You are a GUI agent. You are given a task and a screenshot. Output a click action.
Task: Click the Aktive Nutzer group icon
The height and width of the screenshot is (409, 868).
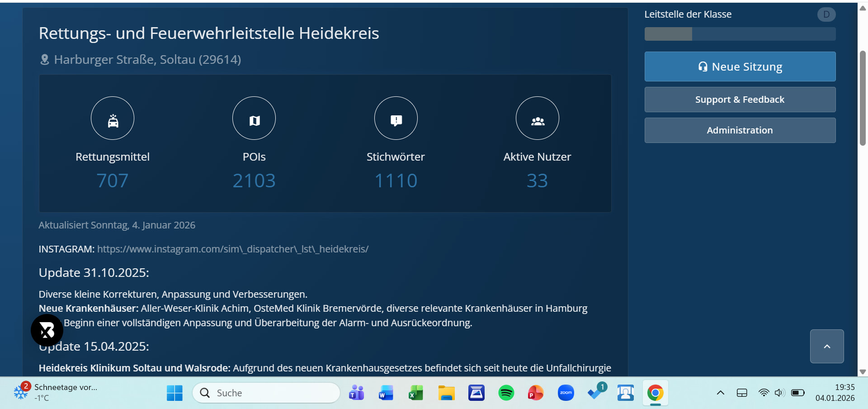pos(537,119)
